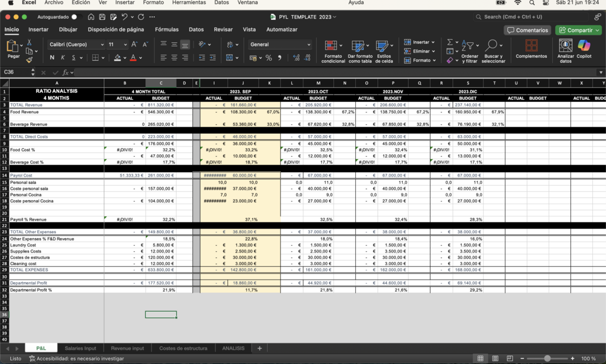This screenshot has height=364, width=606.
Task: Switch to Page Break Preview icon
Action: point(510,359)
